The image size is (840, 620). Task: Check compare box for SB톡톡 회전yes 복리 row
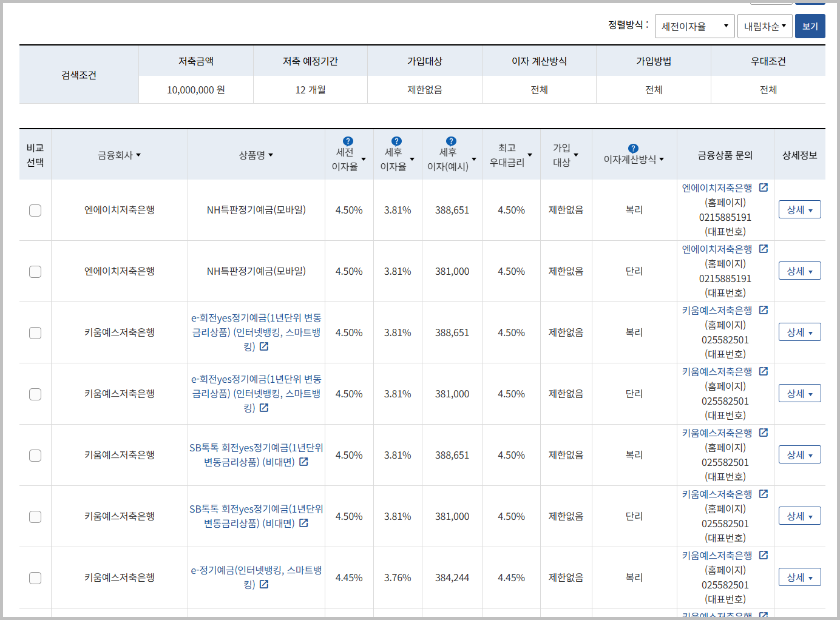point(35,456)
